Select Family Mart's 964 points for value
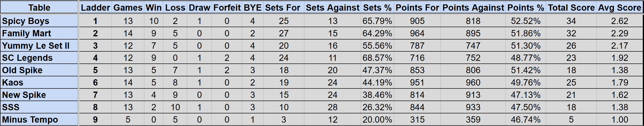The image size is (644, 126). [x=417, y=33]
